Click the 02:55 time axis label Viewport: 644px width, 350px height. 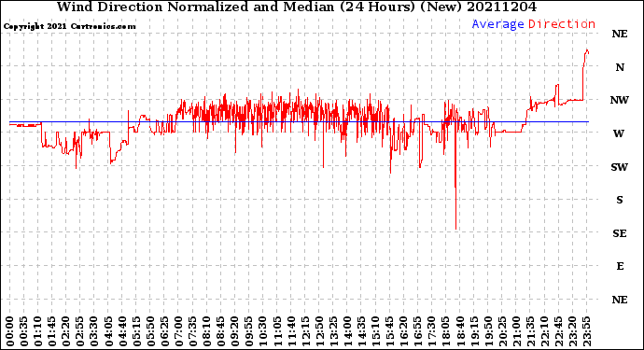80,331
